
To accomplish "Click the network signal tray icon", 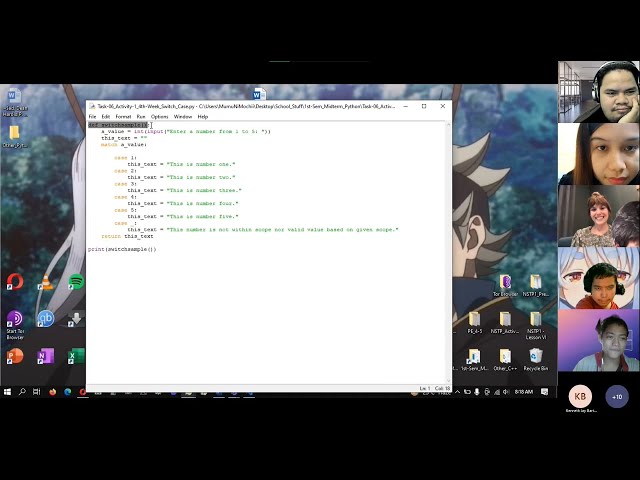I will 497,392.
